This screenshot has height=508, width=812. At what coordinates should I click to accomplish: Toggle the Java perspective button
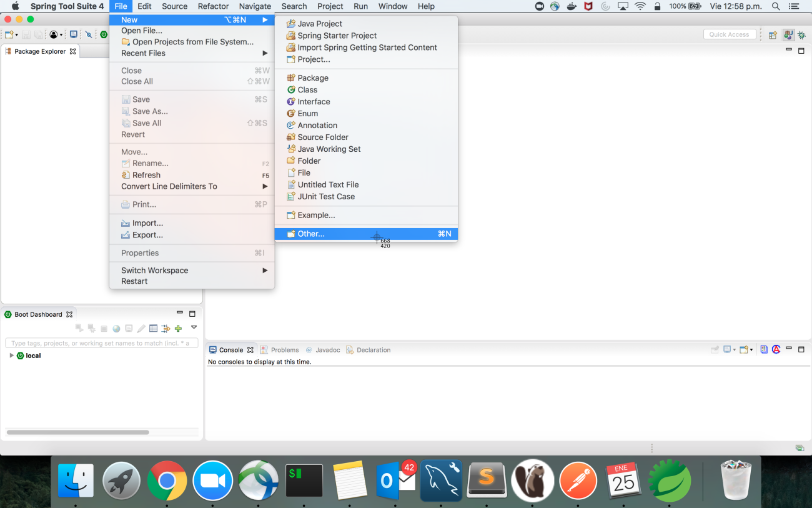(788, 35)
